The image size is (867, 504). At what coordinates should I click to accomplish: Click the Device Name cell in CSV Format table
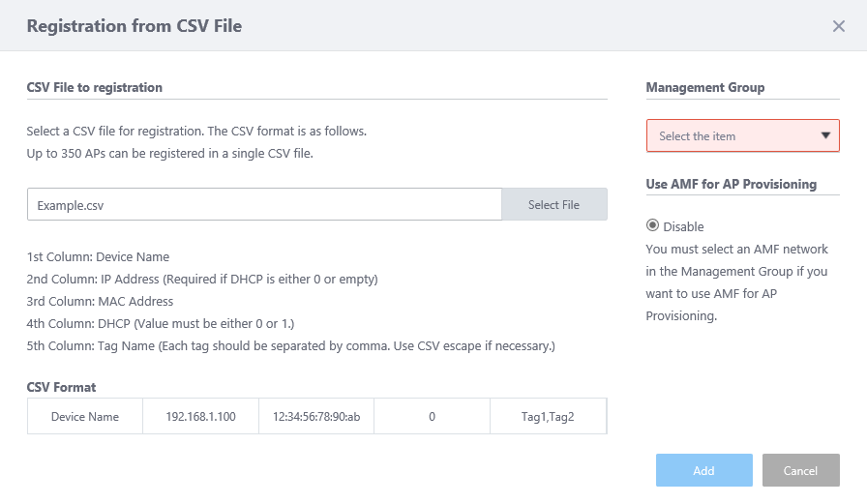coord(85,416)
